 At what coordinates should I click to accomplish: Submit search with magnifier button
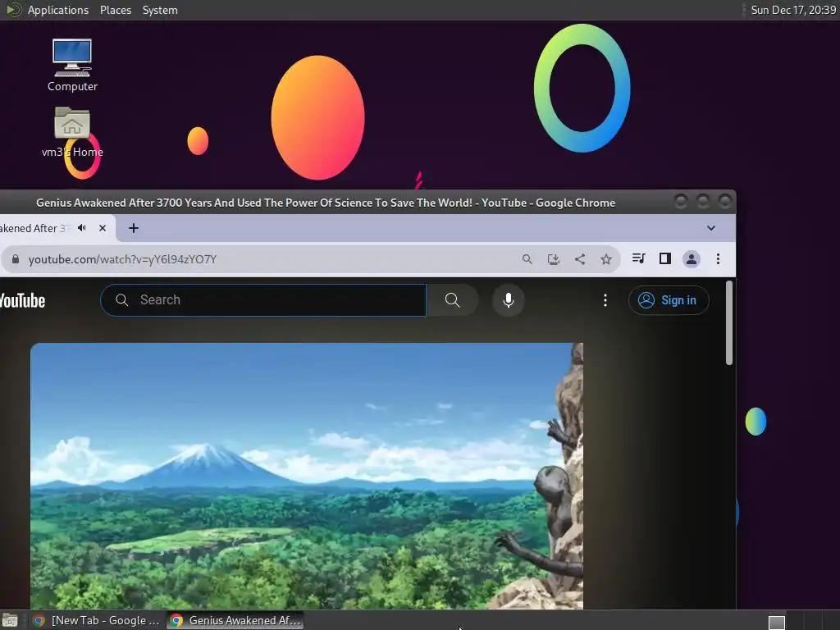pyautogui.click(x=452, y=300)
